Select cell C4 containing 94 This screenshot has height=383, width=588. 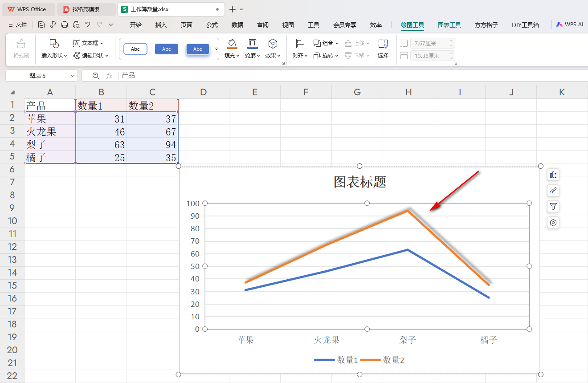(x=152, y=144)
